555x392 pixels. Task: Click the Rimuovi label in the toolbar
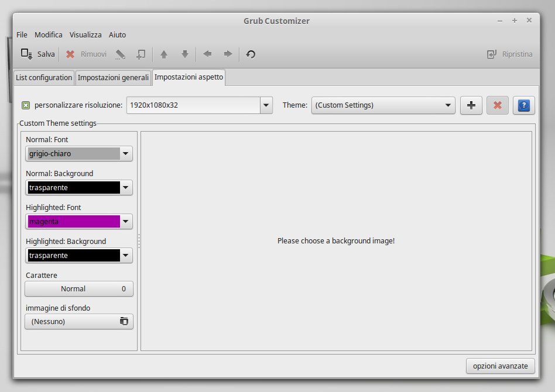point(94,54)
